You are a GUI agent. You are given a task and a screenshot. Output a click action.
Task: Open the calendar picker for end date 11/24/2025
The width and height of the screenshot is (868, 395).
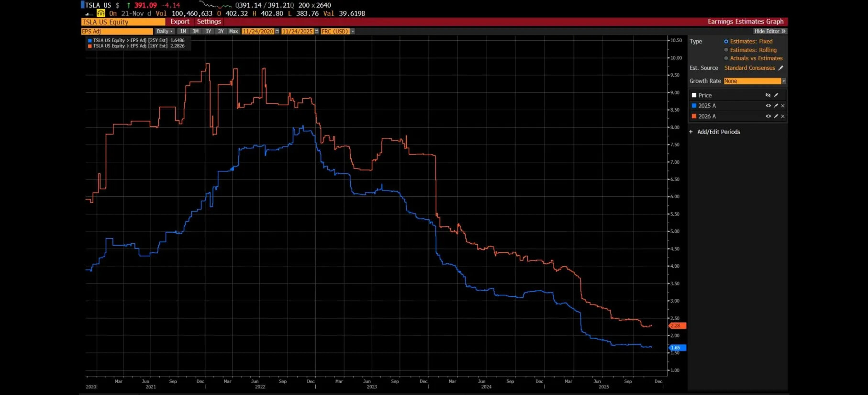316,32
